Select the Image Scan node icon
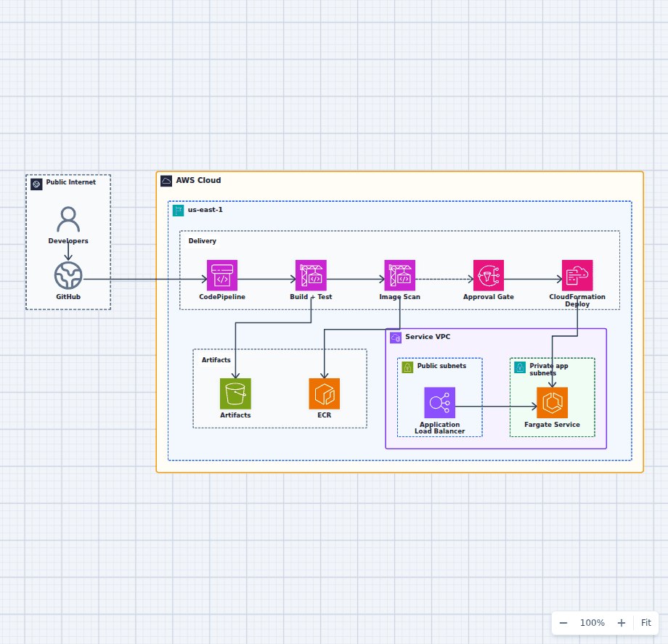The height and width of the screenshot is (644, 668). click(x=399, y=276)
